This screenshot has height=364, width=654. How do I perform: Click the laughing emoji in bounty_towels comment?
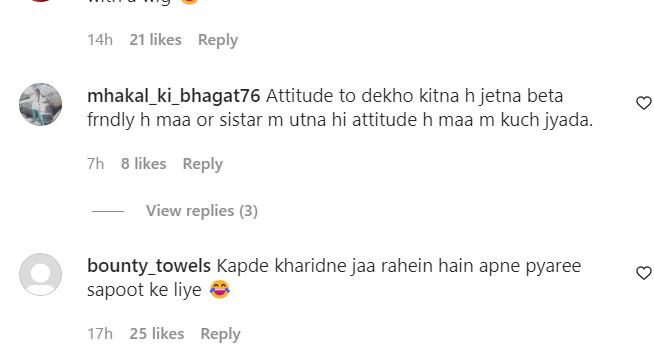click(x=220, y=290)
